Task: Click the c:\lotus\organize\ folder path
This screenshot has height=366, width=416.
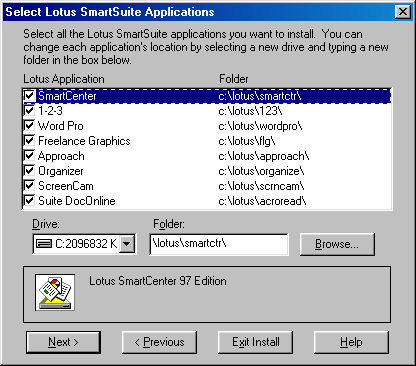Action: coord(261,171)
